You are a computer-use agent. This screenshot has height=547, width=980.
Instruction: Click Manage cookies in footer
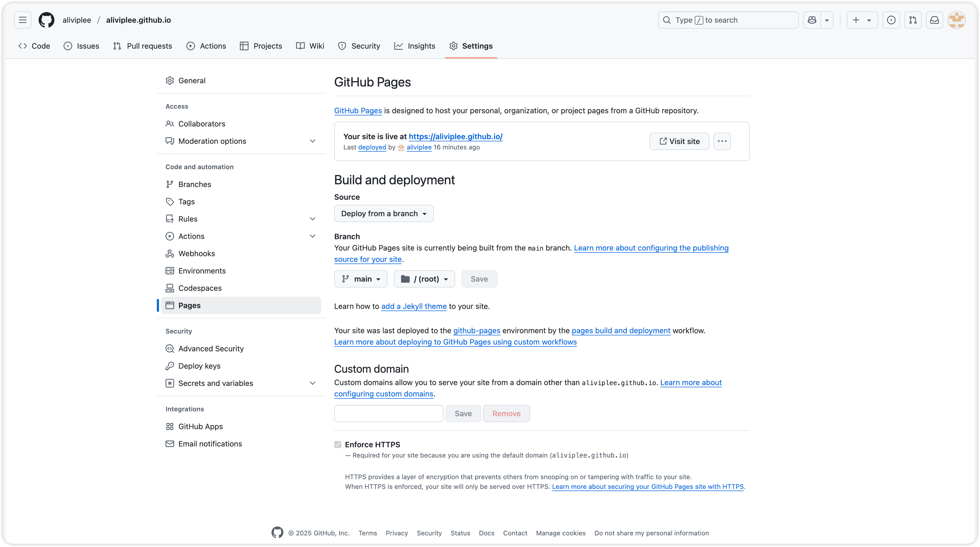pyautogui.click(x=561, y=533)
